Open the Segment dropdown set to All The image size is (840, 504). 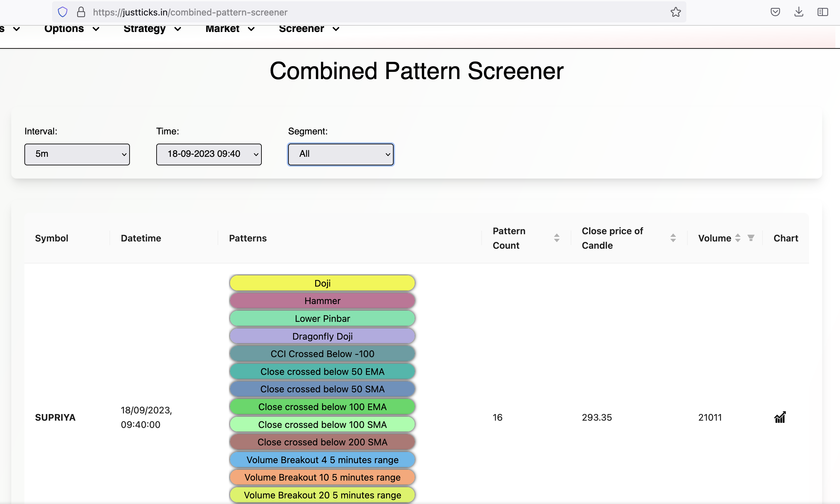pos(340,154)
